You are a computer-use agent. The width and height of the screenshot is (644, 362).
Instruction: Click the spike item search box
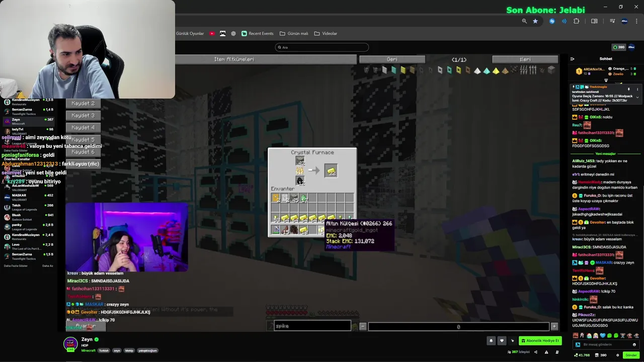click(x=312, y=326)
